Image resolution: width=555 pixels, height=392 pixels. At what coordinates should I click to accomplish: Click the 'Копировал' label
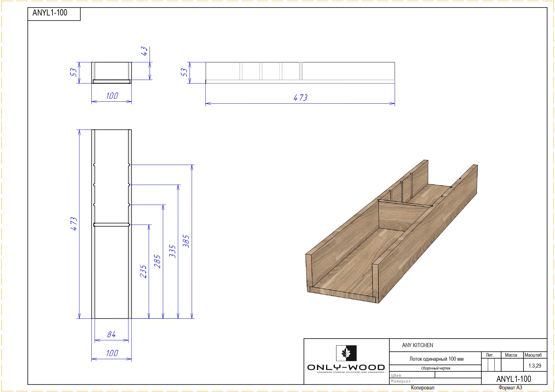(422, 388)
